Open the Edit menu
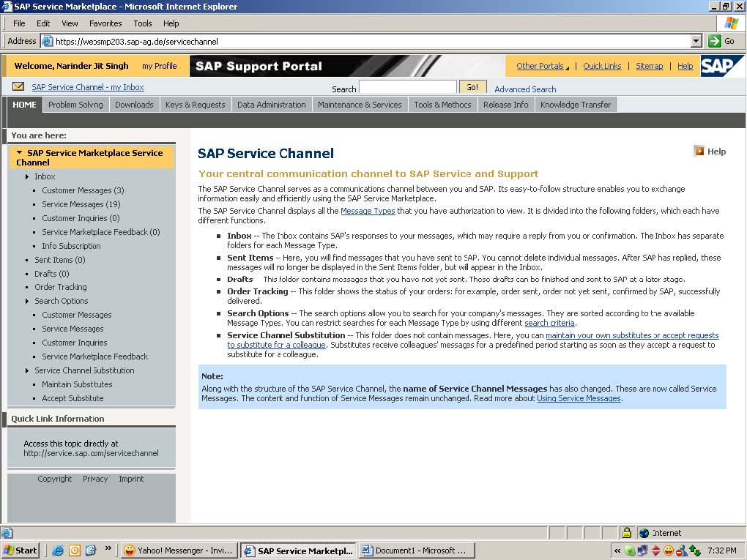747x560 pixels. click(43, 23)
